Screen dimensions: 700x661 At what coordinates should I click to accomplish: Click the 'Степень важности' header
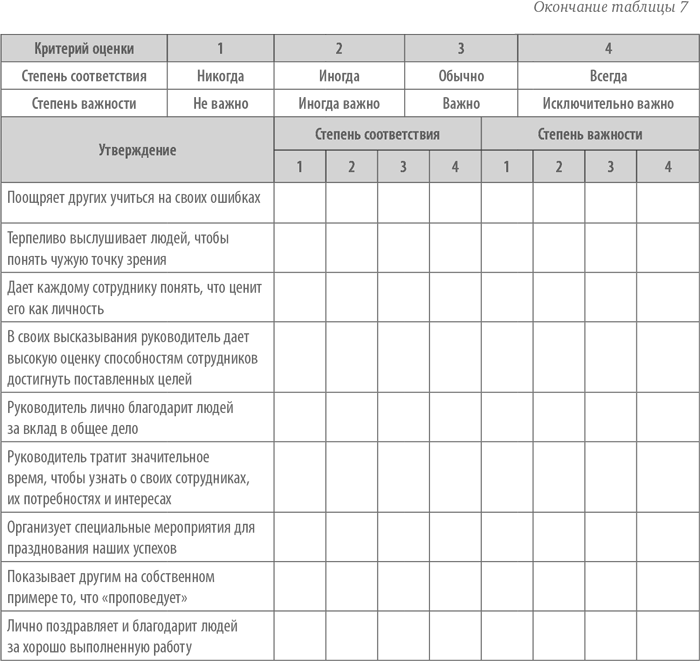(589, 134)
